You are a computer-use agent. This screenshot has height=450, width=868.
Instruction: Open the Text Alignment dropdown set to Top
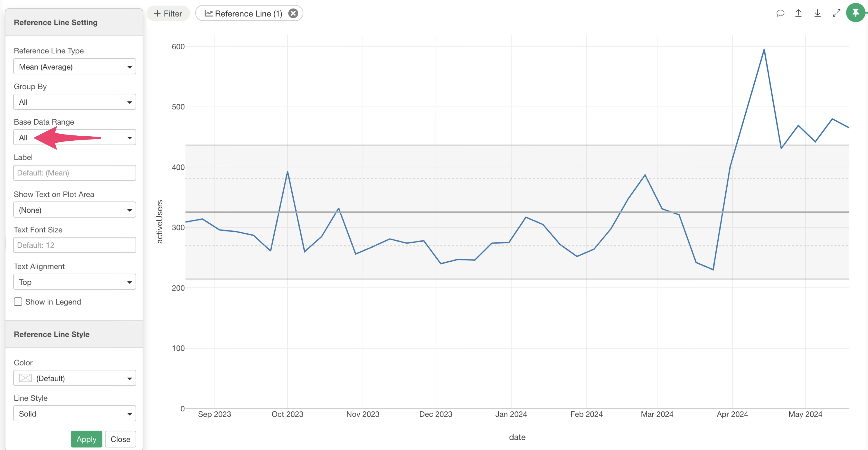[x=74, y=282]
